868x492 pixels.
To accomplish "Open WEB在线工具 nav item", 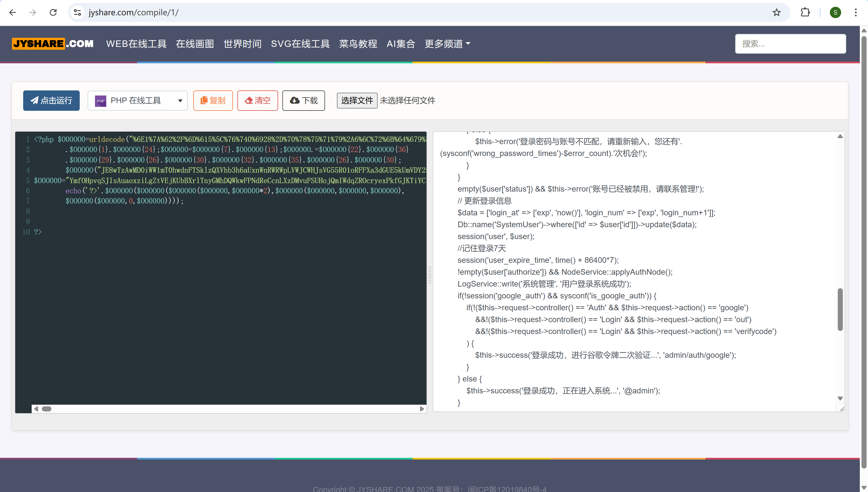I will point(136,44).
